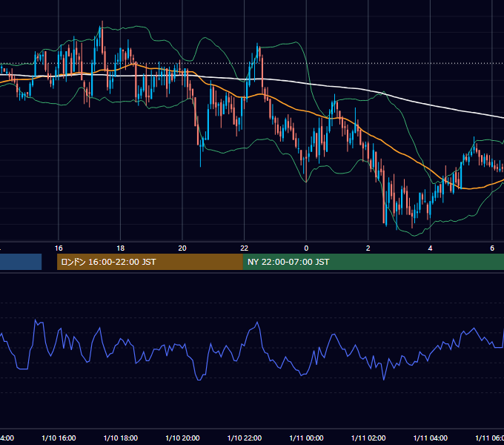Click the blue session bar before ロンドン
The height and width of the screenshot is (445, 504).
(21, 262)
